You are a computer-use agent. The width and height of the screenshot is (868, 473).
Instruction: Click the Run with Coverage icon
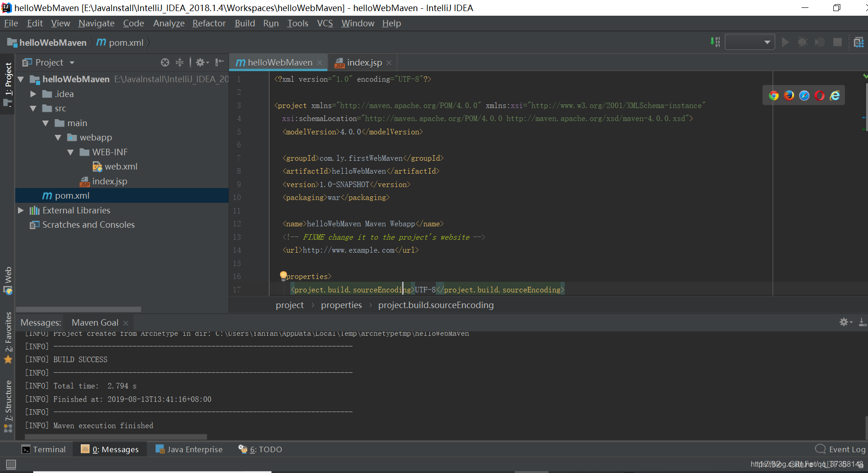click(x=820, y=42)
